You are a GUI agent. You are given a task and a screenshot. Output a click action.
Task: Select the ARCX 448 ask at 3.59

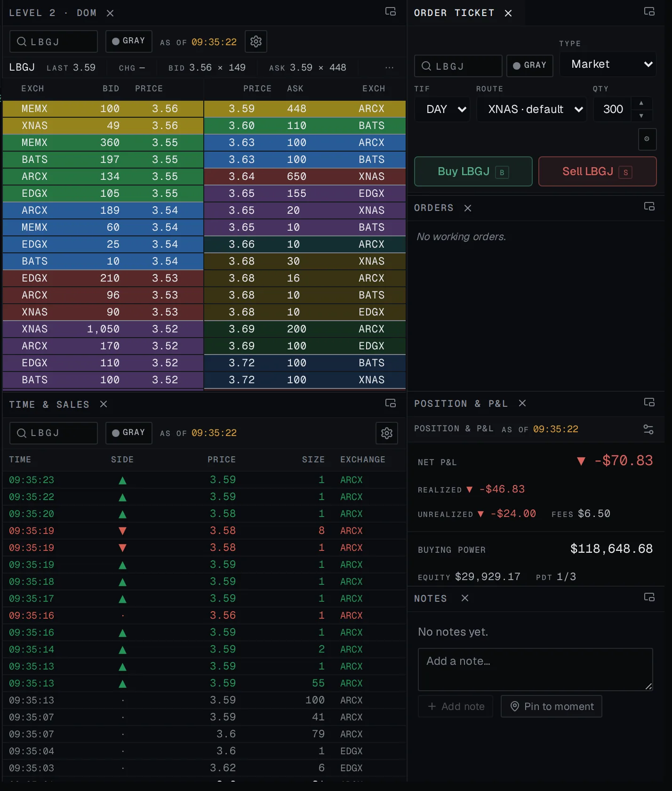305,109
